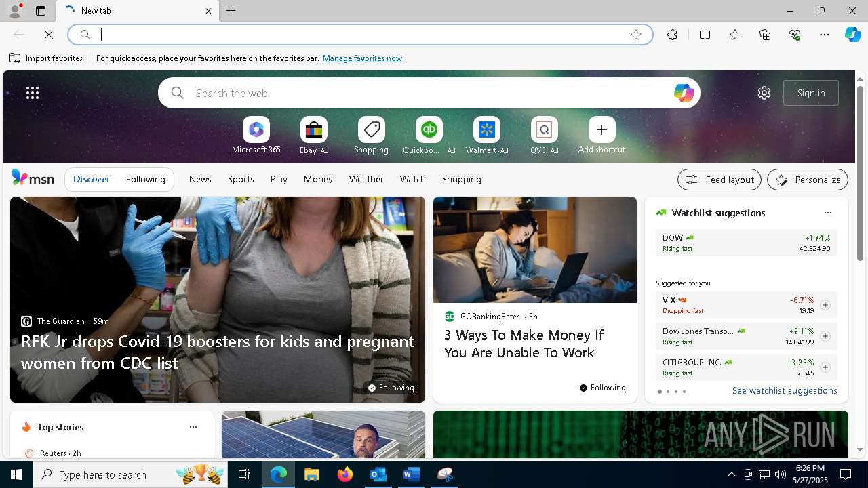868x488 pixels.
Task: Launch Firefox from taskbar
Action: [x=345, y=474]
